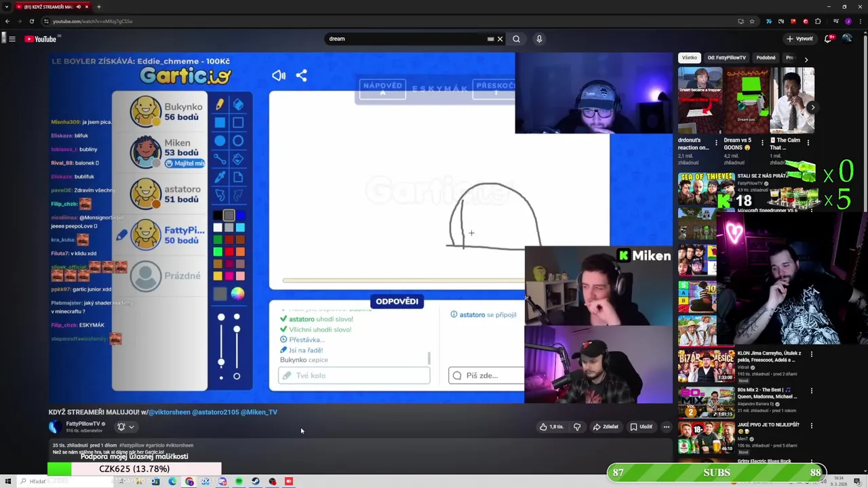868x488 pixels.
Task: Open the @Miken_TV channel link
Action: (x=258, y=412)
